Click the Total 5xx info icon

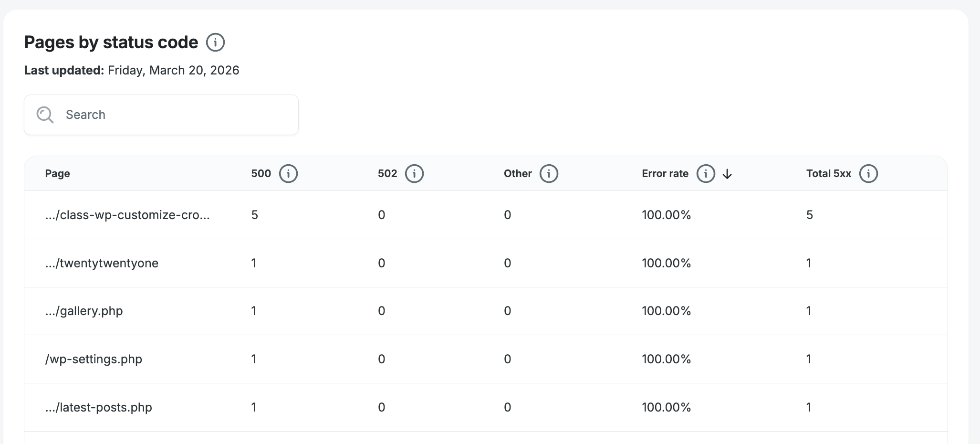click(x=868, y=174)
